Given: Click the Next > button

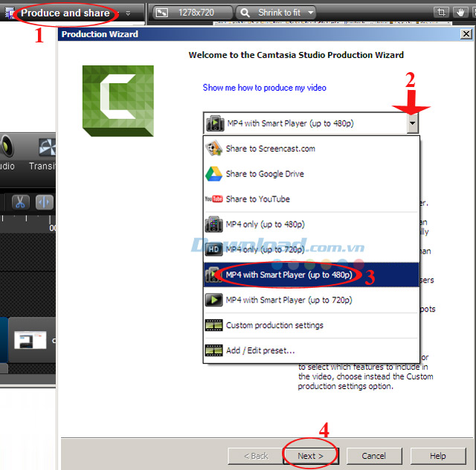Looking at the screenshot, I should [x=310, y=456].
